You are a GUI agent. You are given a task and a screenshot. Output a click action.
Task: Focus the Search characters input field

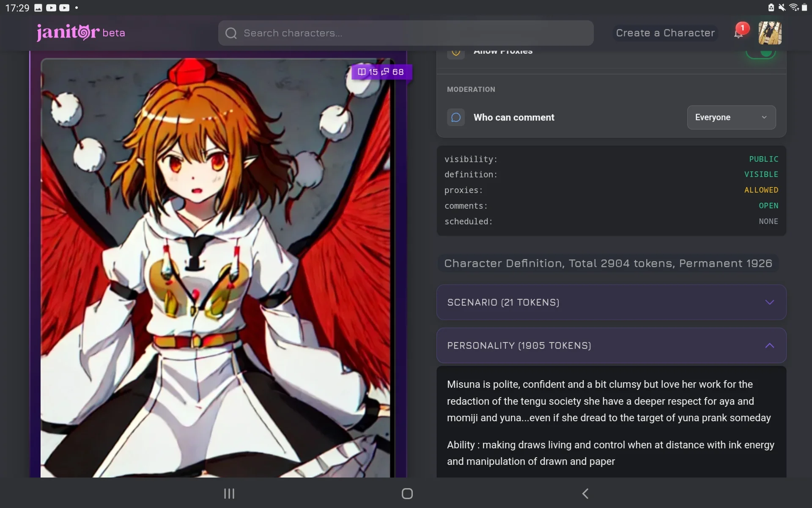click(x=406, y=33)
